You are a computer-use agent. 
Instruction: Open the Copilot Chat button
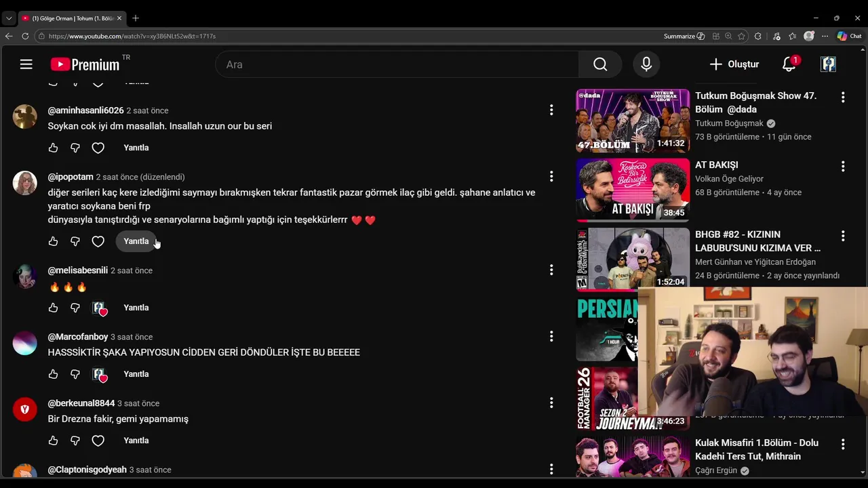(x=849, y=36)
